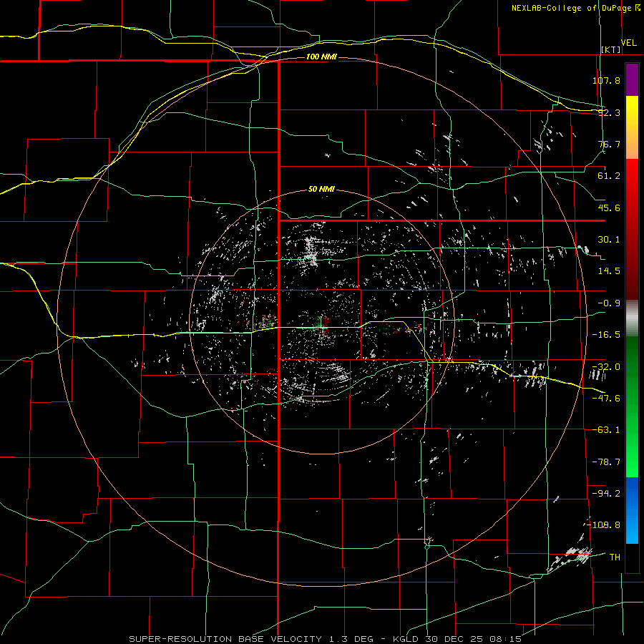Pick the gray-white segment of the color bar
Image resolution: width=644 pixels, height=644 pixels.
point(632,318)
